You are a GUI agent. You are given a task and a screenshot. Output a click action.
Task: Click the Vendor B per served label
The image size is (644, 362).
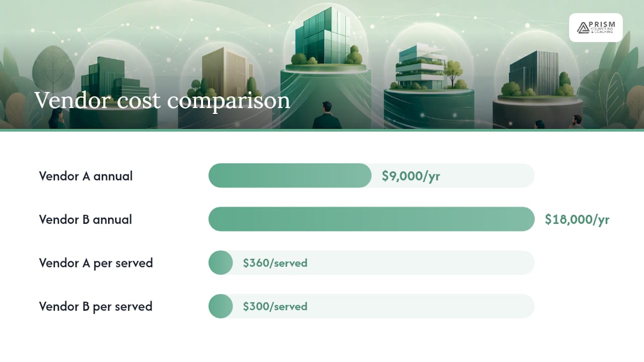96,306
